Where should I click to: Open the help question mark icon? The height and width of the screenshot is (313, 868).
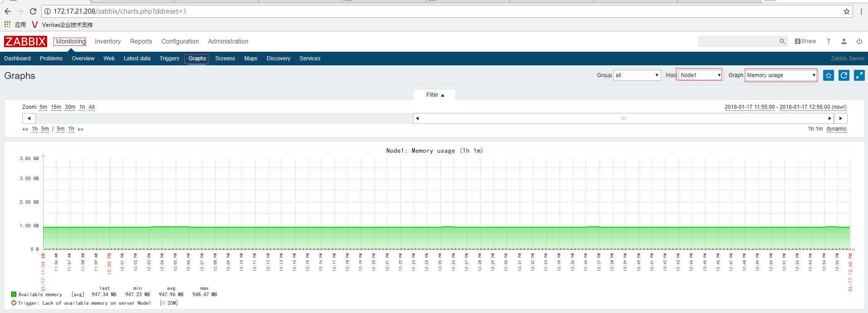click(x=828, y=41)
